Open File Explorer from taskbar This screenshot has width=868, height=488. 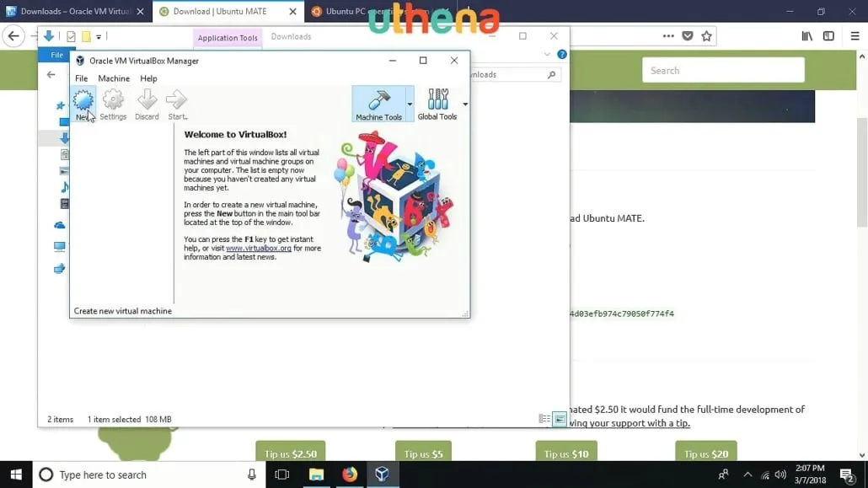coord(316,475)
